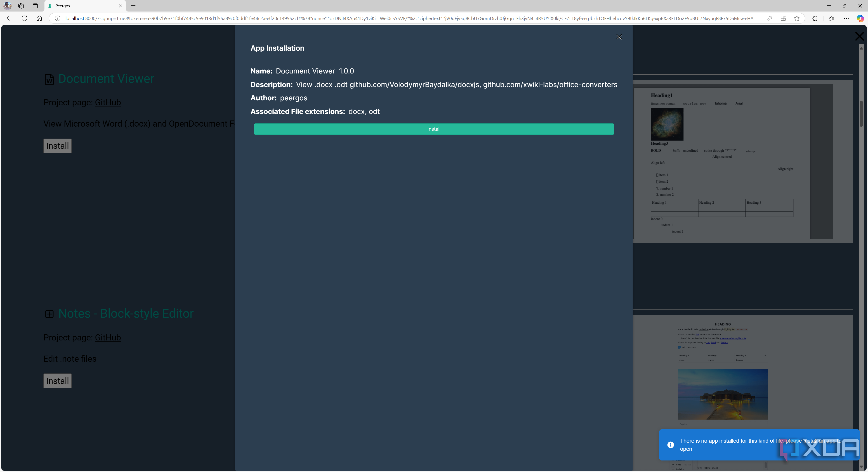The height and width of the screenshot is (472, 868).
Task: Open browser profile avatar
Action: click(7, 6)
